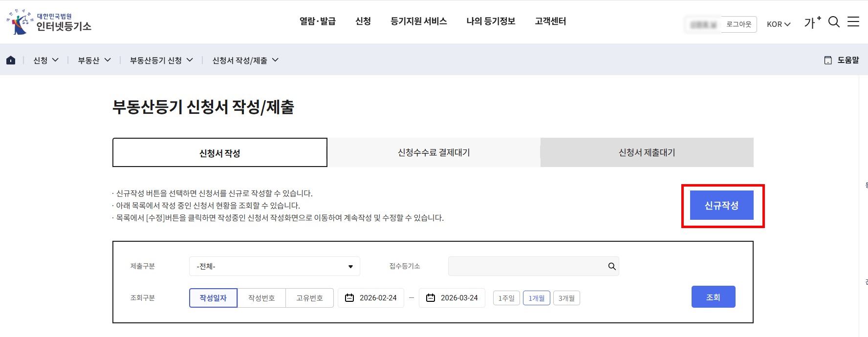Image resolution: width=868 pixels, height=337 pixels.
Task: Click the home icon in breadcrumb
Action: 11,60
